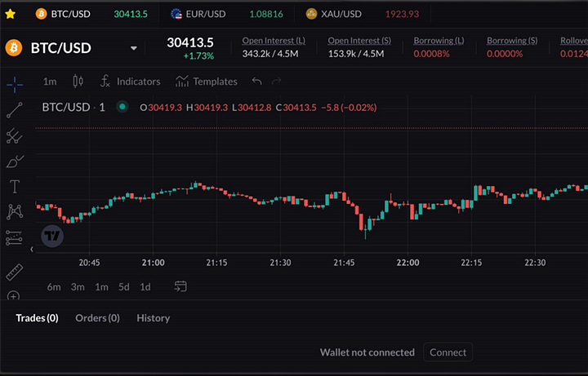Click the TradingView logo on chart
The height and width of the screenshot is (376, 588).
tap(52, 236)
